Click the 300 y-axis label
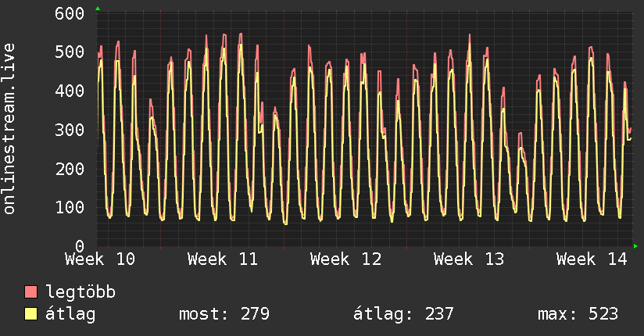 (x=70, y=130)
